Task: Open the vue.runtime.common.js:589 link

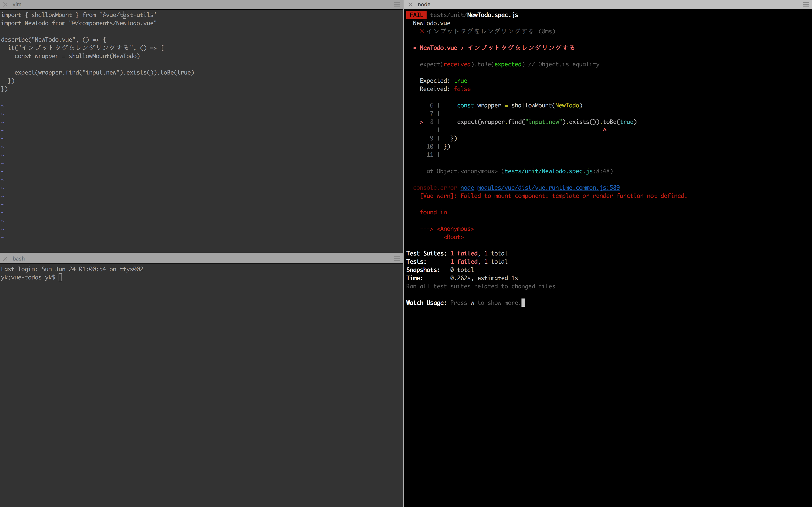Action: (540, 188)
